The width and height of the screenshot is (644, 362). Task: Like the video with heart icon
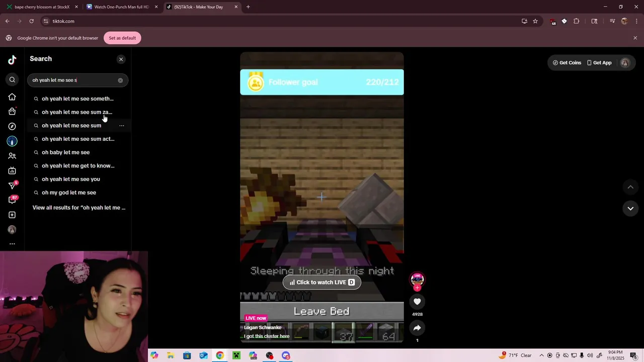point(417,301)
